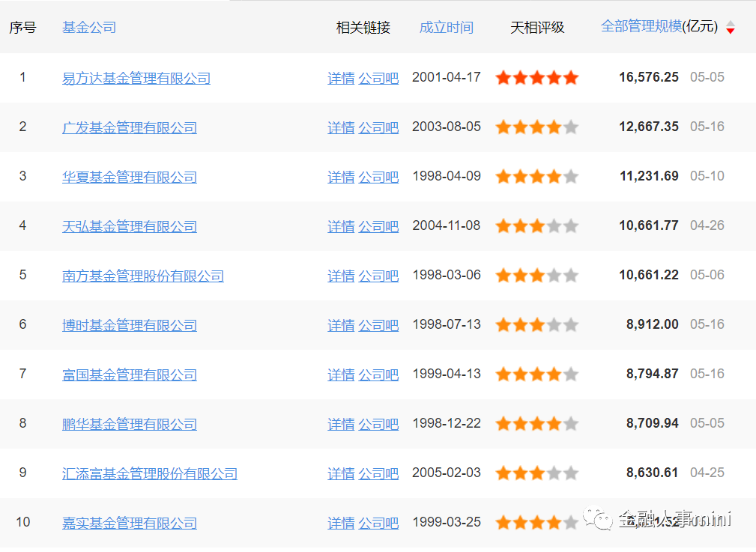756x552 pixels.
Task: Open 公司吧 link for 博时基金
Action: [378, 325]
